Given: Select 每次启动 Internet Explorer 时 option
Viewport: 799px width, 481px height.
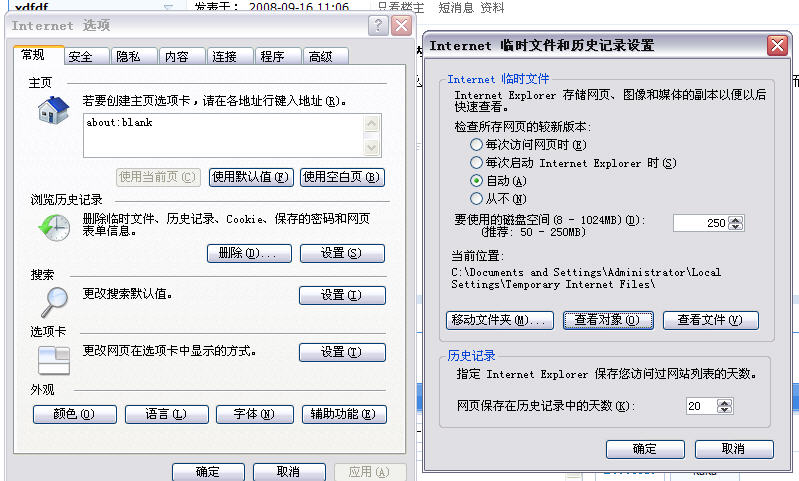Looking at the screenshot, I should pyautogui.click(x=476, y=163).
